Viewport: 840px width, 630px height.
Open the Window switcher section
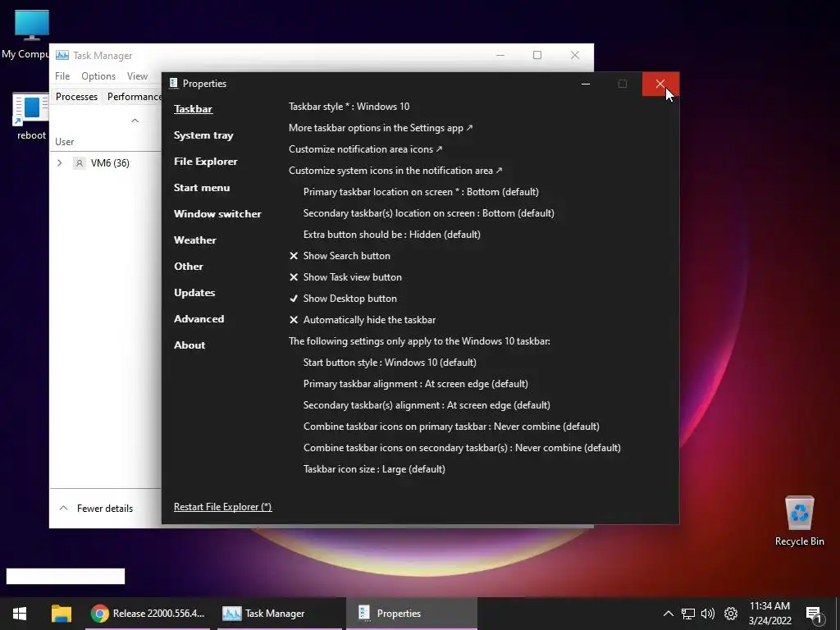pyautogui.click(x=217, y=214)
